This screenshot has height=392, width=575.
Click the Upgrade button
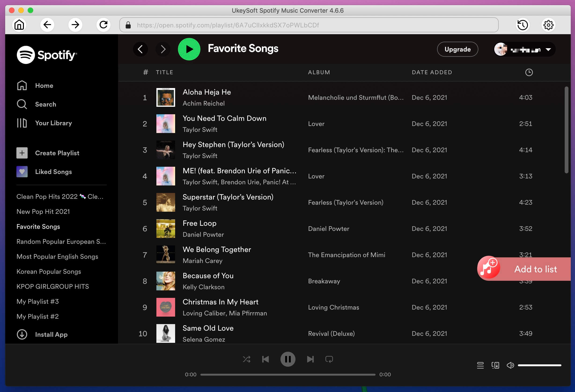pyautogui.click(x=457, y=49)
